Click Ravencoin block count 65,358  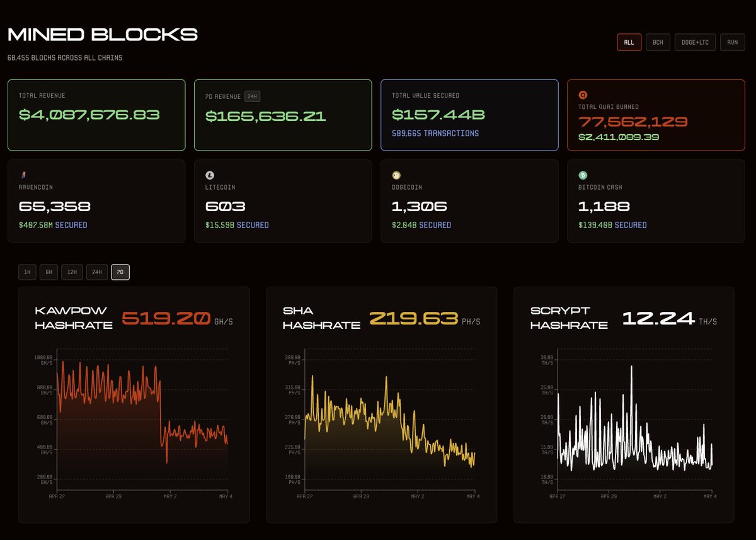tap(55, 207)
